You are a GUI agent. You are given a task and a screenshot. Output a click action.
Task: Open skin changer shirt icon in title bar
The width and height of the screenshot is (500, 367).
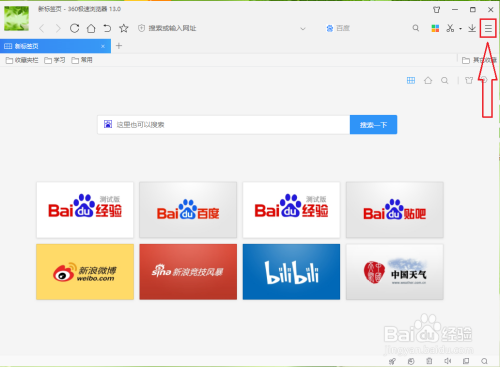pos(436,10)
